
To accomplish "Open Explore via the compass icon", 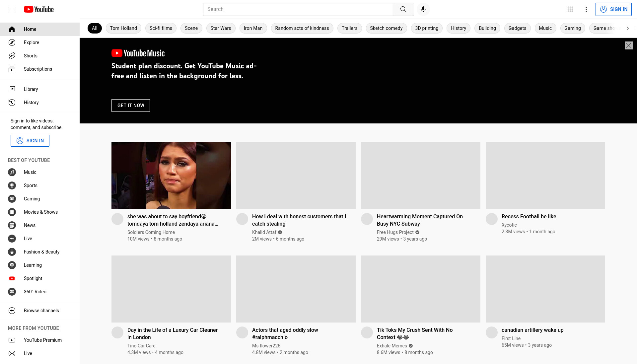I will pos(12,42).
